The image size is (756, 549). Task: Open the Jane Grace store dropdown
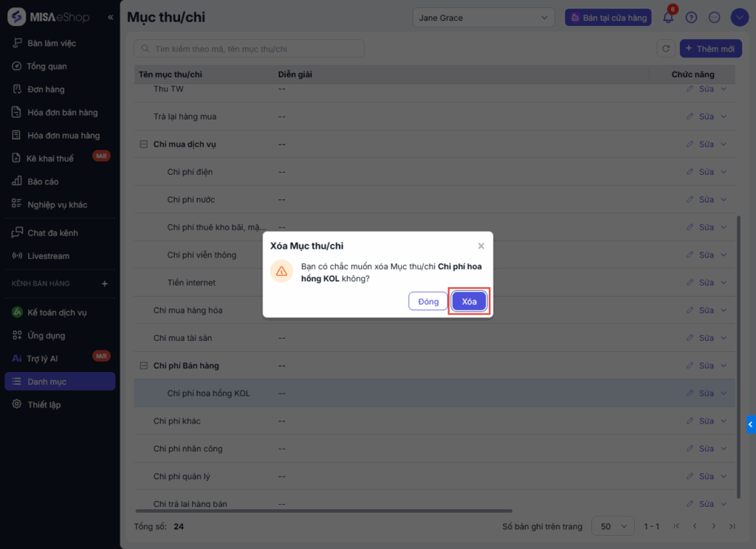(484, 18)
